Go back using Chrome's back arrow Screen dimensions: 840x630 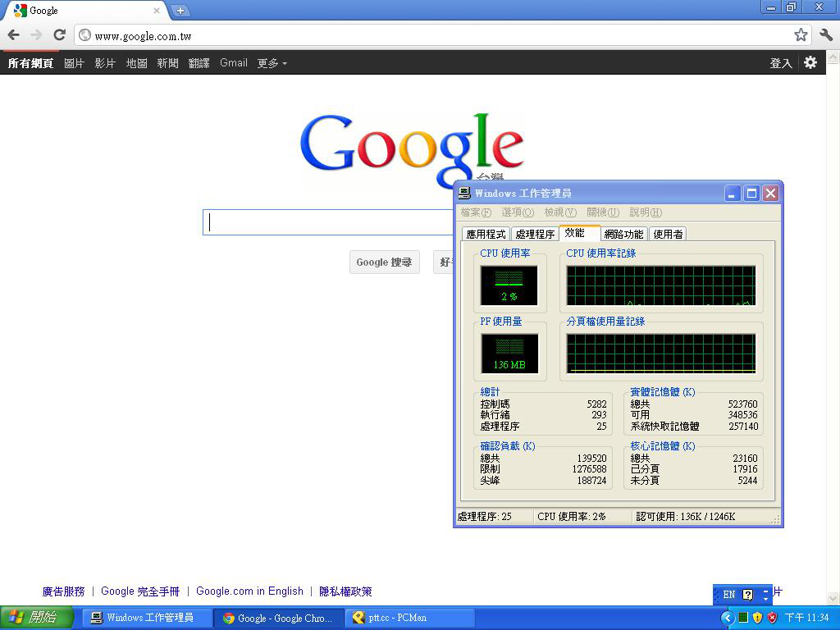(x=13, y=35)
